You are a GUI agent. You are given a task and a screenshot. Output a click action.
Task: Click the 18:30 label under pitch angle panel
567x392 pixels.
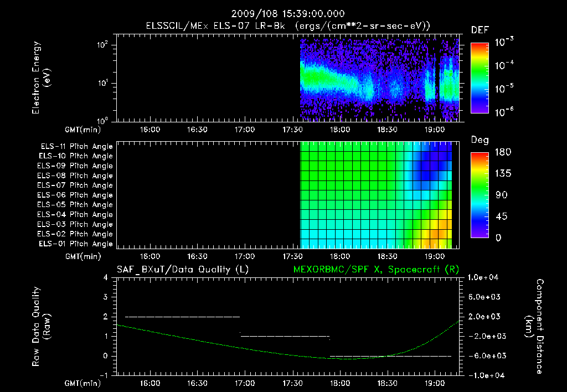pos(387,256)
